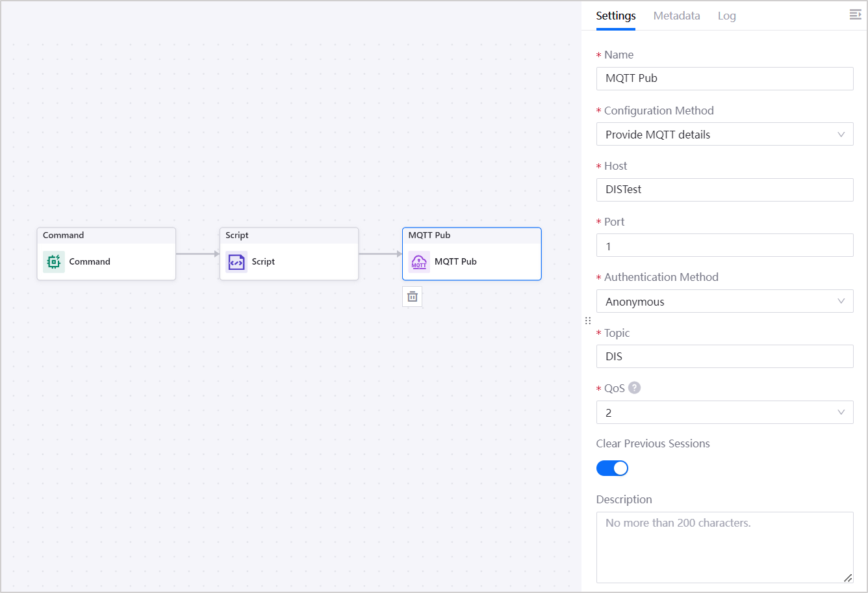Viewport: 868px width, 593px height.
Task: Toggle Clear Previous Sessions switch
Action: click(x=612, y=468)
